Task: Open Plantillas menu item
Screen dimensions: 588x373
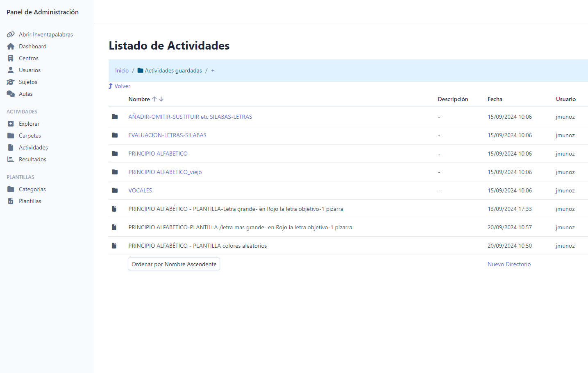Action: 30,201
